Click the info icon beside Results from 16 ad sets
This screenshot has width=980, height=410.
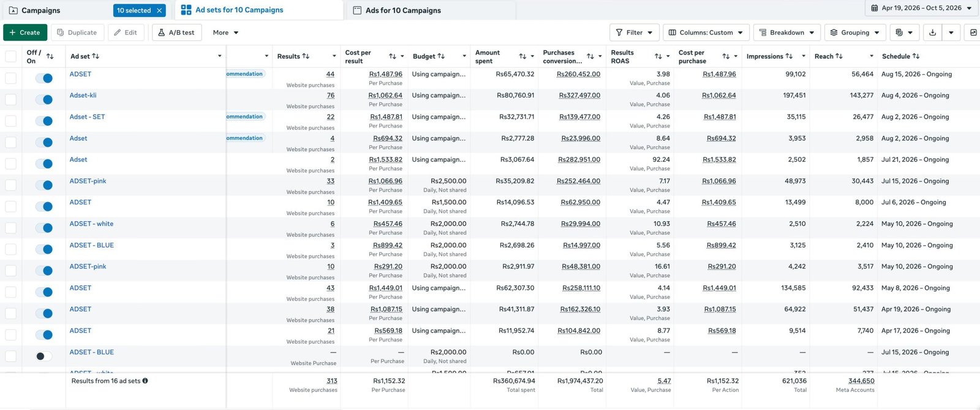click(145, 381)
